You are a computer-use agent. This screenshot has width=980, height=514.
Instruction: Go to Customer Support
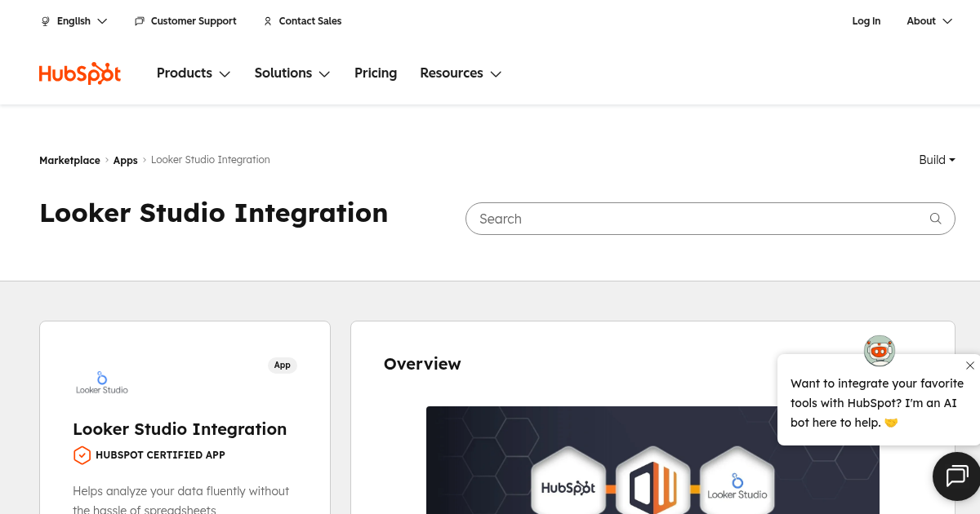pos(194,21)
